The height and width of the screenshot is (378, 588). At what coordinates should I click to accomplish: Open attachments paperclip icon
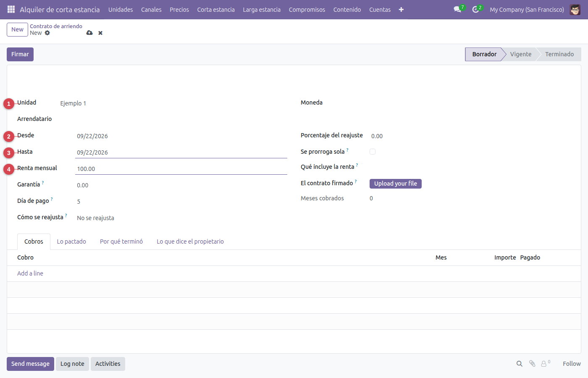coord(532,364)
